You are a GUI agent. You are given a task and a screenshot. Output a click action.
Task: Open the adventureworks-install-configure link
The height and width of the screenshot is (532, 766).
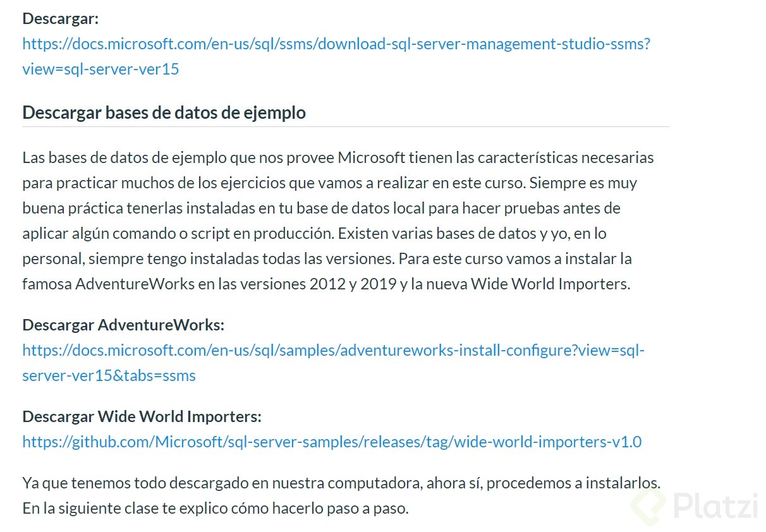click(333, 350)
